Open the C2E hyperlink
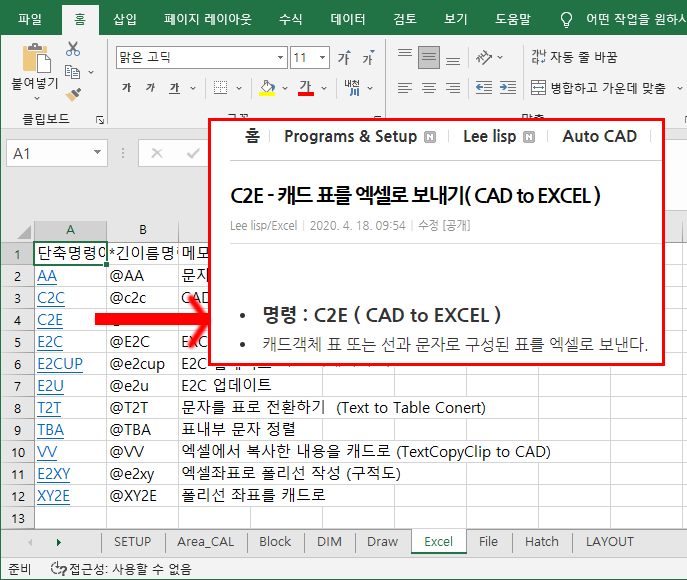Viewport: 687px width, 580px height. pyautogui.click(x=50, y=320)
